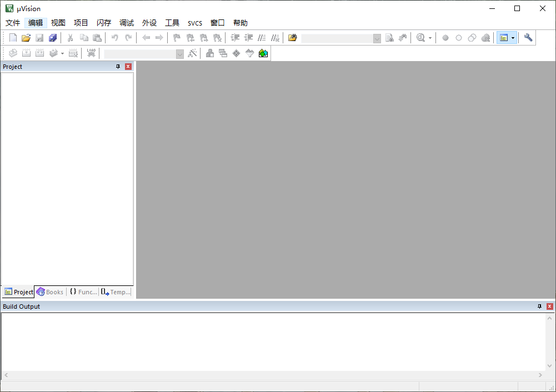Screen dimensions: 556x392
Task: Navigate forwards with right arrow icon
Action: coord(159,38)
